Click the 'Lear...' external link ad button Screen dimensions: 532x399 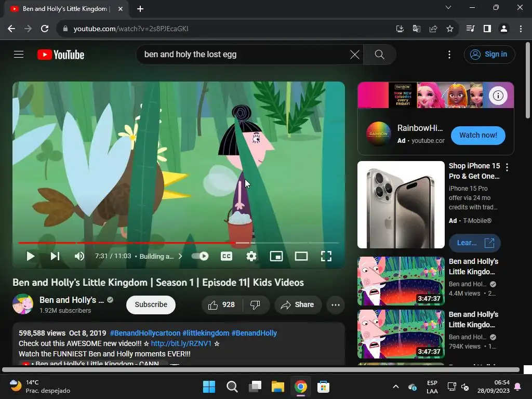[x=474, y=243]
